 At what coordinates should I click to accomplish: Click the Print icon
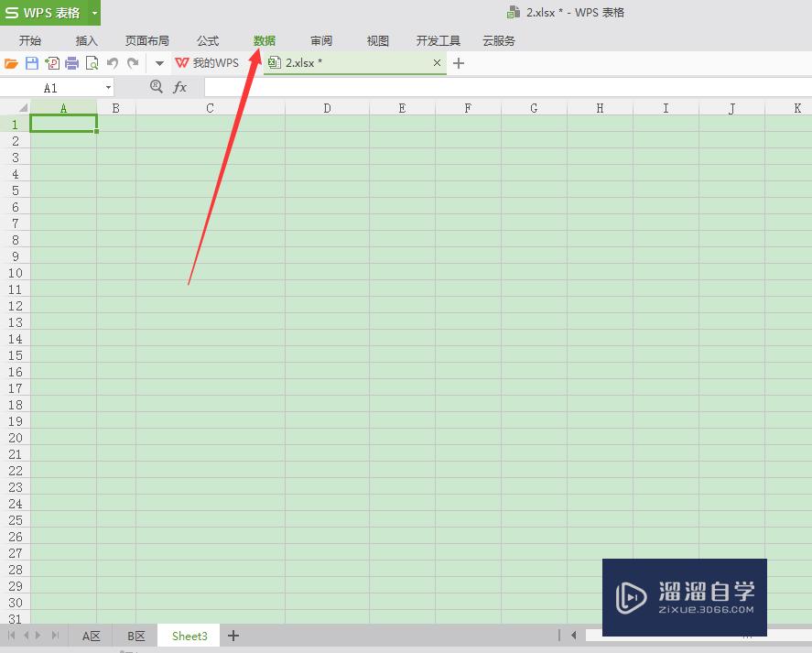[x=71, y=62]
